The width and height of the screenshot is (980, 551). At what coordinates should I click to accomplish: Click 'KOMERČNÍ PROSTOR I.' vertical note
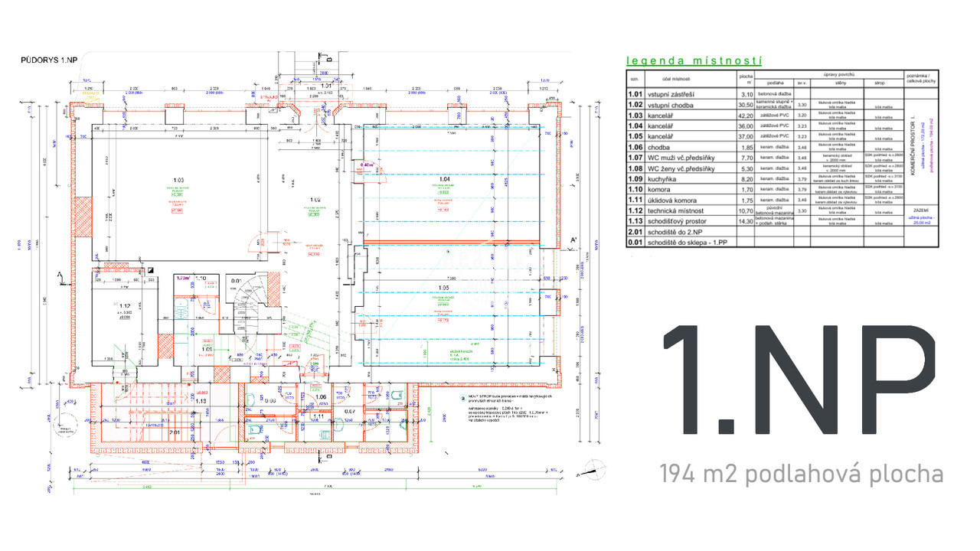click(912, 145)
